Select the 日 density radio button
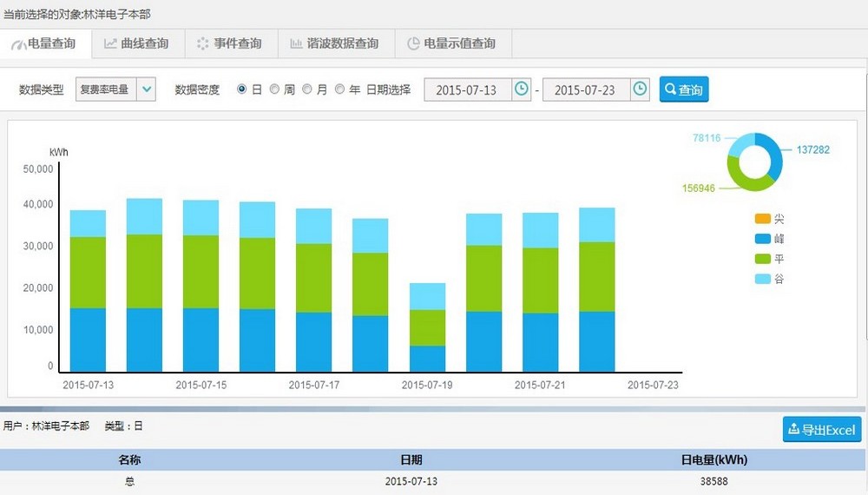 pos(242,89)
